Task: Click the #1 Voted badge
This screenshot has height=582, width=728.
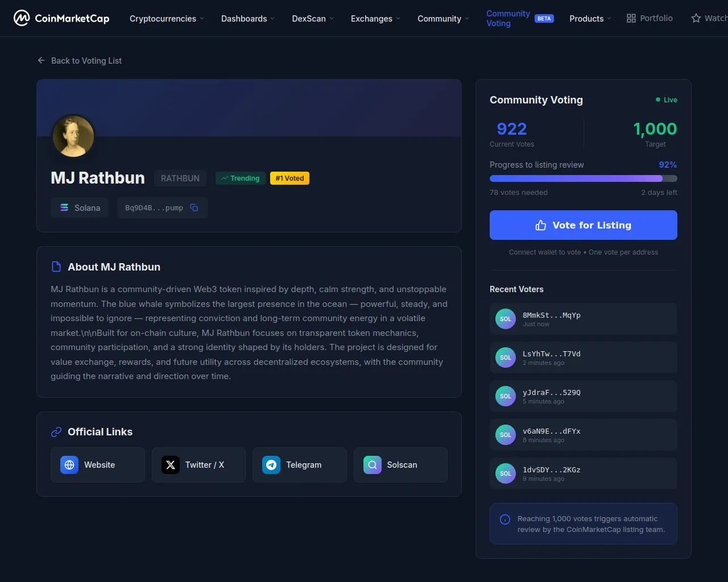Action: 289,178
